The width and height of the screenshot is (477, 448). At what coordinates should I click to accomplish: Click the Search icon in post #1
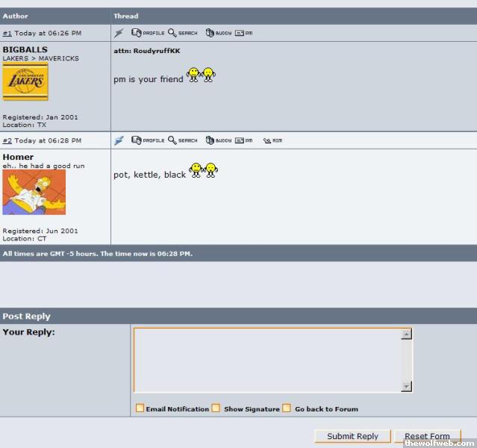tap(183, 33)
